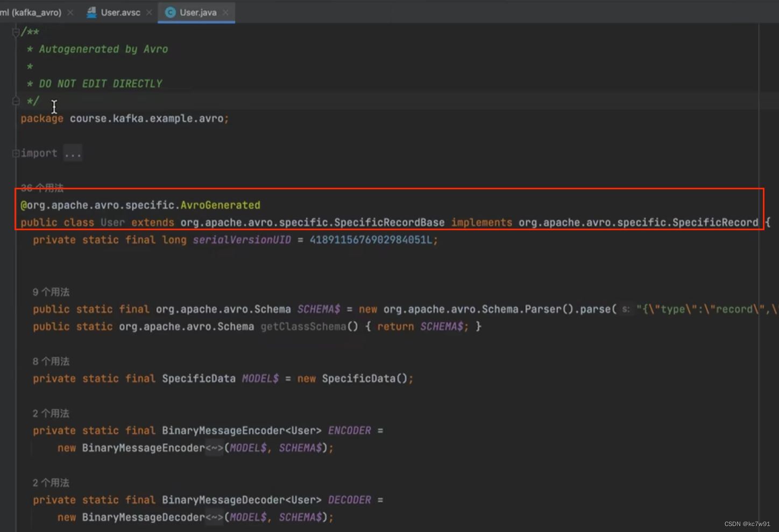The width and height of the screenshot is (779, 532).
Task: Click the MODEL$ field declaration name
Action: [260, 379]
